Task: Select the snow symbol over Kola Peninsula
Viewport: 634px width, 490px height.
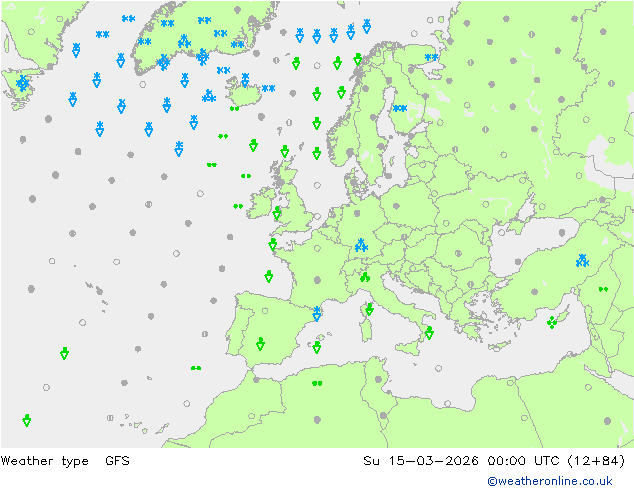Action: (x=431, y=57)
